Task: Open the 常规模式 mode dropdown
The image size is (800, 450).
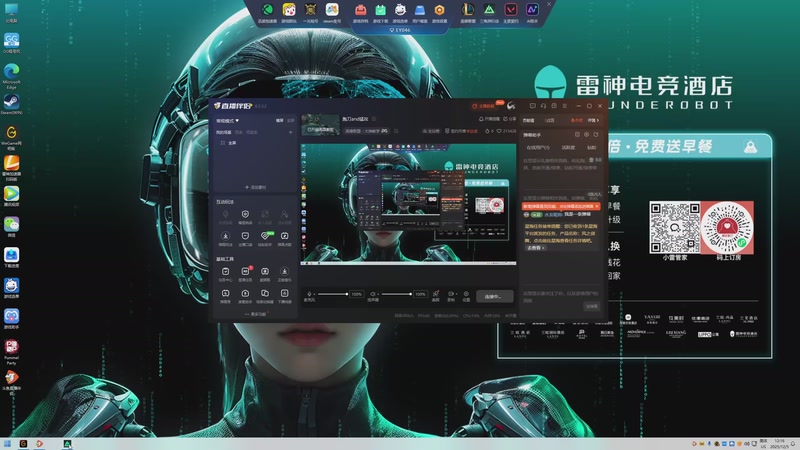Action: (228, 121)
